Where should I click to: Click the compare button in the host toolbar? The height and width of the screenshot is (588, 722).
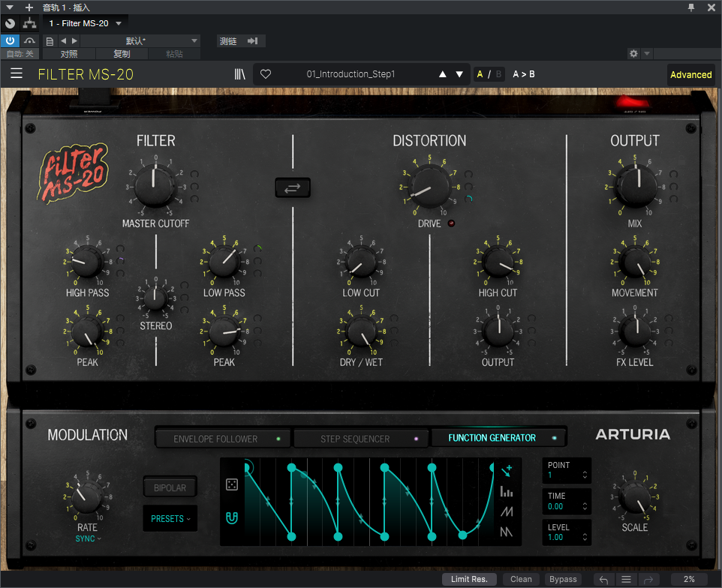tap(69, 54)
